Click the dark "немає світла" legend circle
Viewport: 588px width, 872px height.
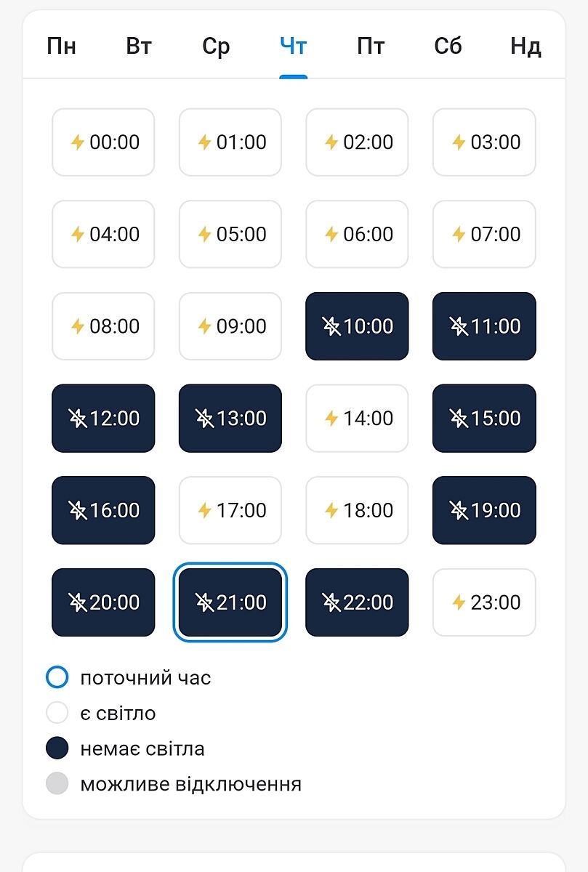click(x=57, y=748)
